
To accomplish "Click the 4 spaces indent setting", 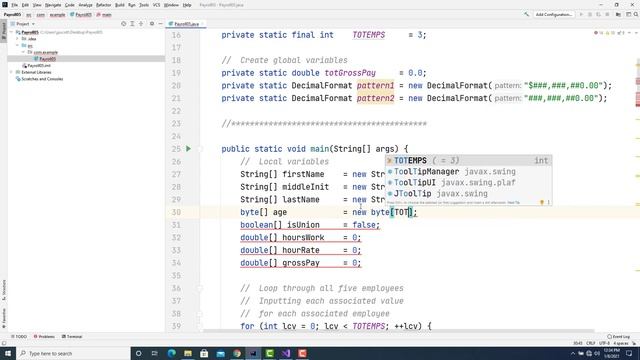I will click(x=621, y=343).
